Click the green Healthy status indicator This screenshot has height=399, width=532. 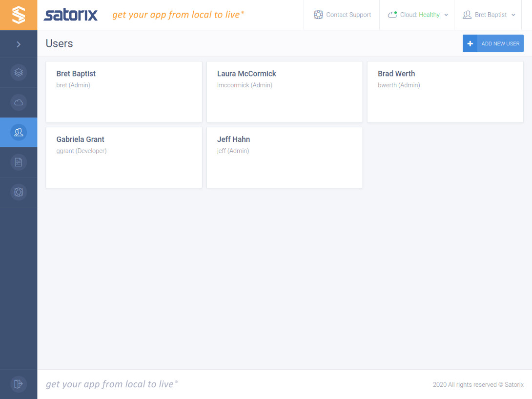point(429,15)
